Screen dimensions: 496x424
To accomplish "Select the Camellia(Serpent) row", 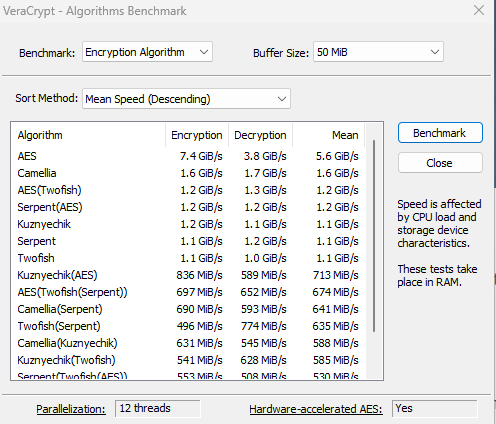I will (x=188, y=309).
